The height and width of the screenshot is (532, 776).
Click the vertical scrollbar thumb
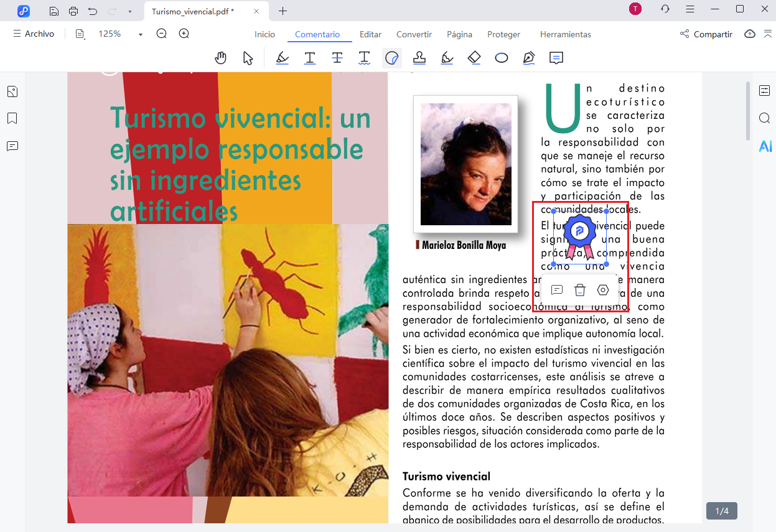point(748,110)
